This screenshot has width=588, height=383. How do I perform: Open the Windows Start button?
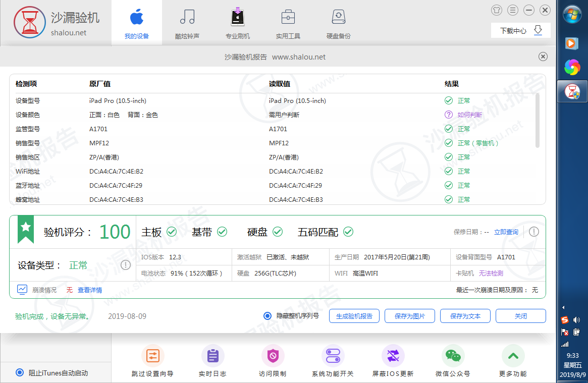[572, 14]
